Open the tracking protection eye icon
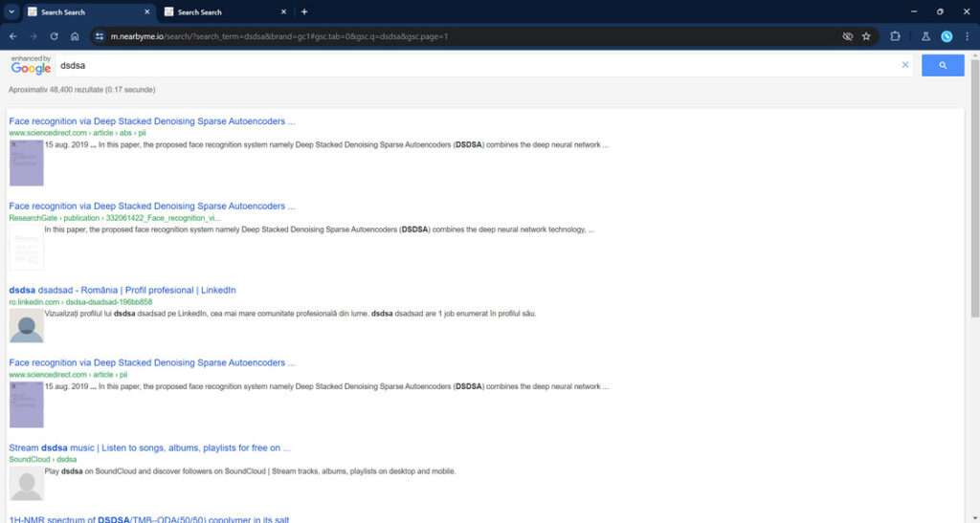This screenshot has width=980, height=523. point(848,36)
